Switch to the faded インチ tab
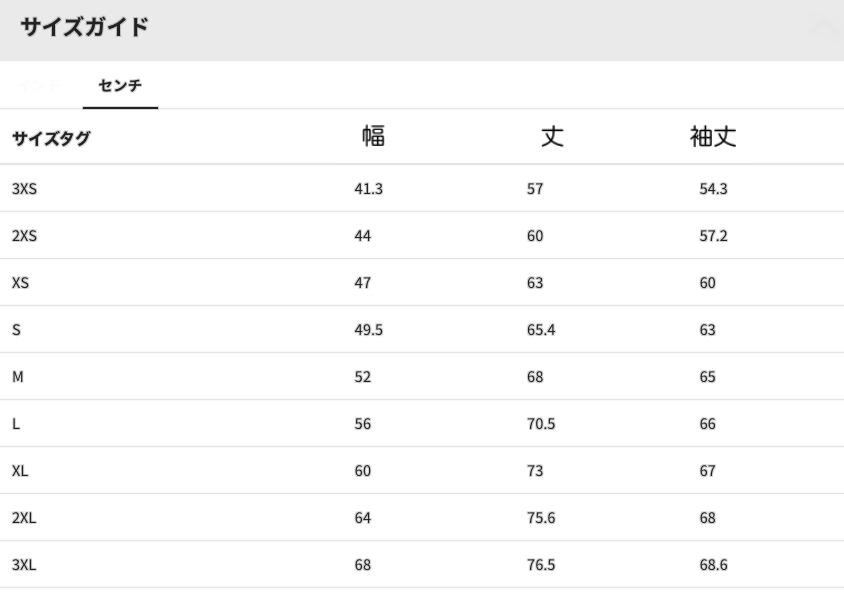844x602 pixels. (x=41, y=86)
